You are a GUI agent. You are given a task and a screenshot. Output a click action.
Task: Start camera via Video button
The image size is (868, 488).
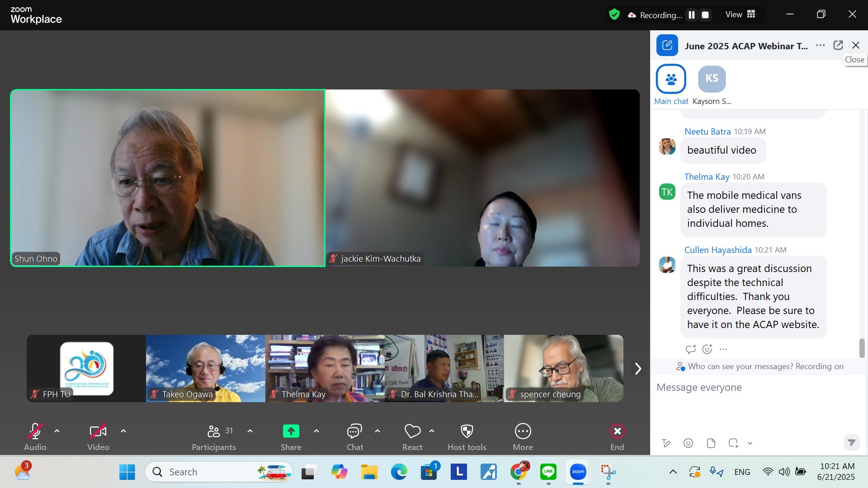(98, 432)
